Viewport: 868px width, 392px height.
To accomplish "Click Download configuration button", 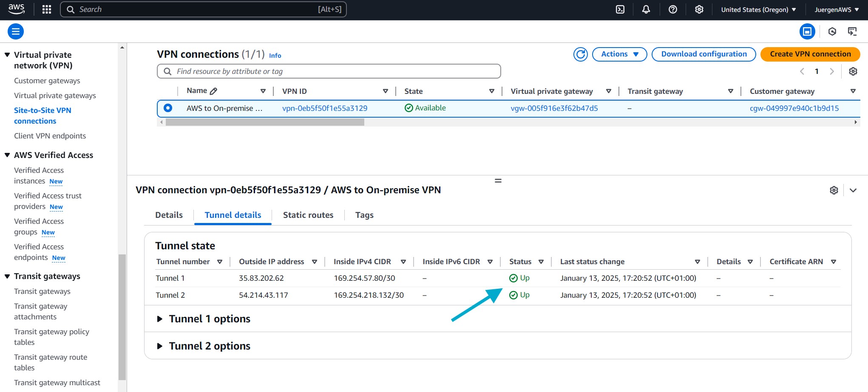I will (704, 54).
